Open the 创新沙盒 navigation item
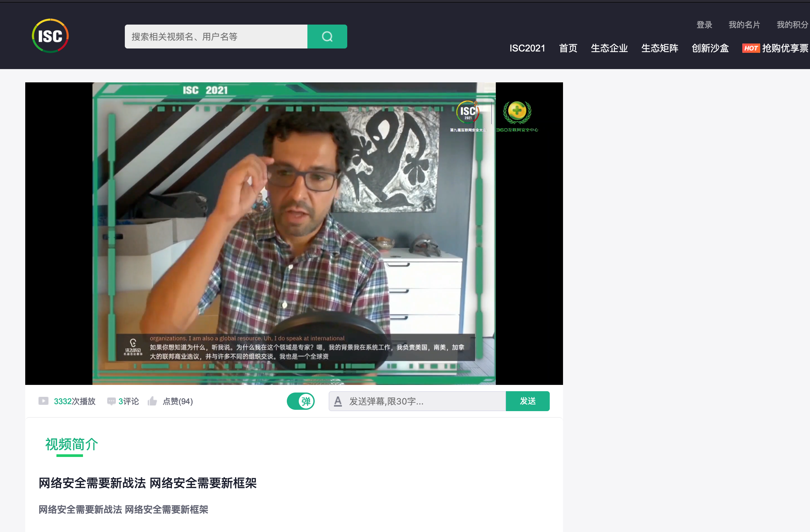810x532 pixels. click(710, 48)
